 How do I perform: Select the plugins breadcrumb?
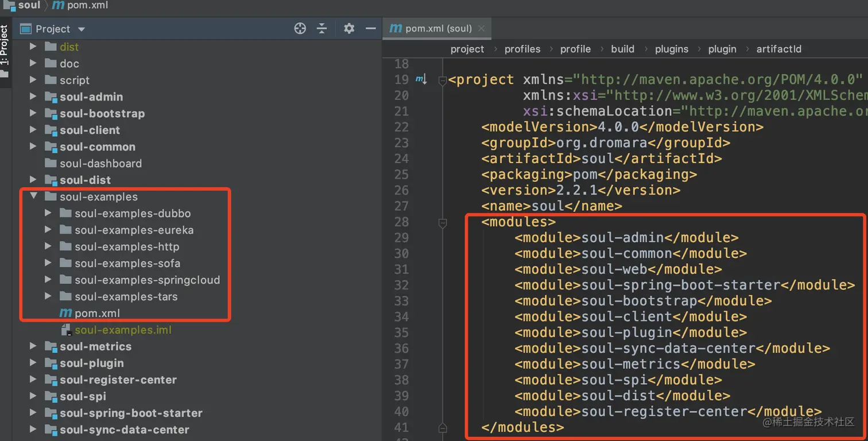tap(672, 49)
